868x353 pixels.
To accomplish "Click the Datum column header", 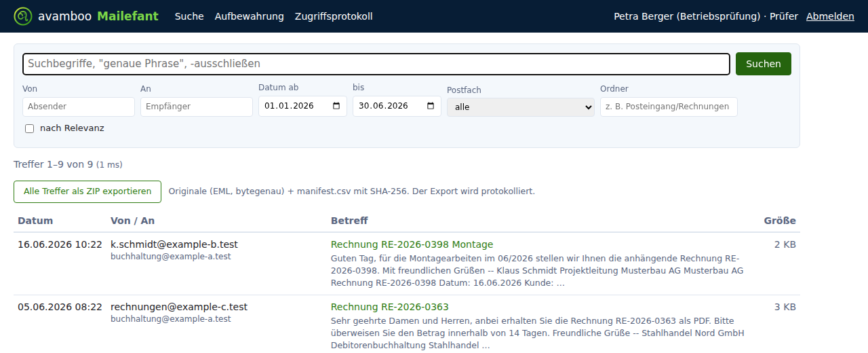I will 35,221.
